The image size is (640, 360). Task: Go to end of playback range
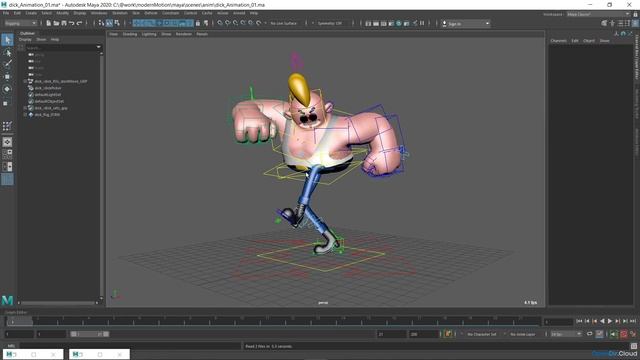coord(633,321)
